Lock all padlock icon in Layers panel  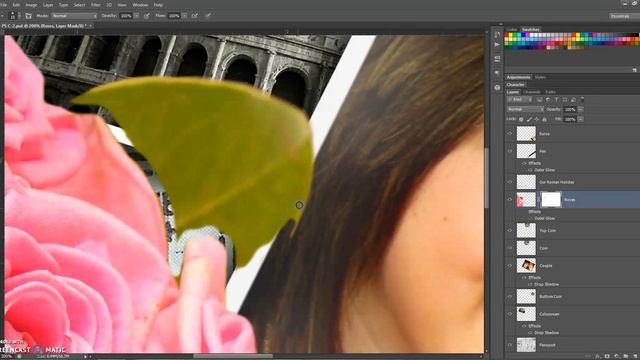click(x=544, y=119)
